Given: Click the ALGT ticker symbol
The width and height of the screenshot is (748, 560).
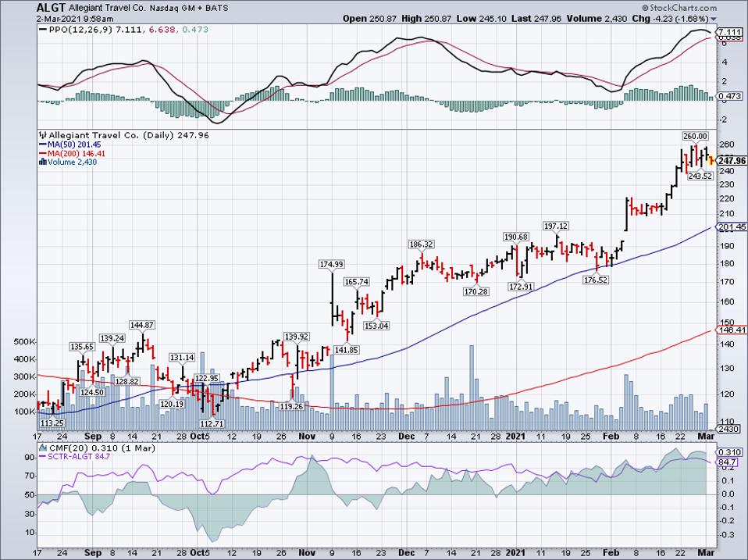Looking at the screenshot, I should point(51,8).
